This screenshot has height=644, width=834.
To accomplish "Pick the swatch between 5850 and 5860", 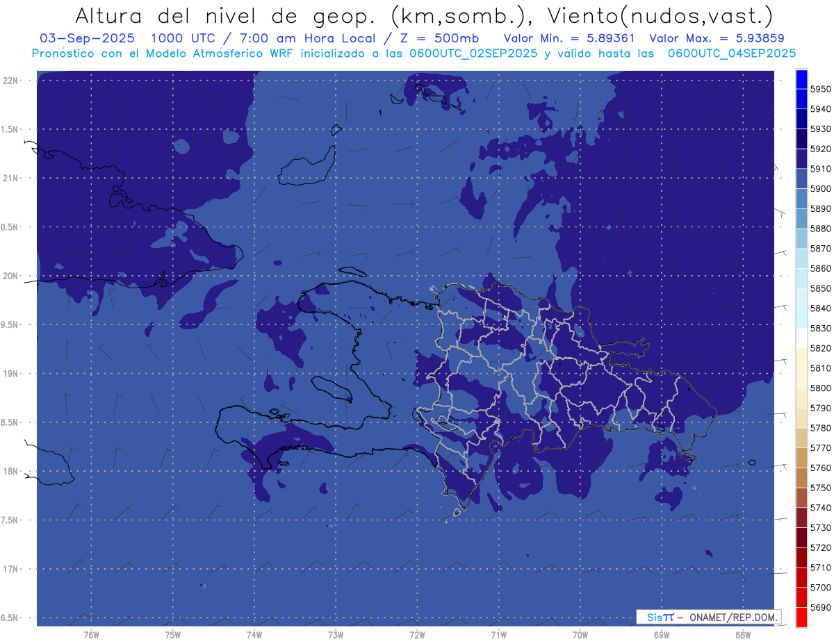I will coord(801,278).
